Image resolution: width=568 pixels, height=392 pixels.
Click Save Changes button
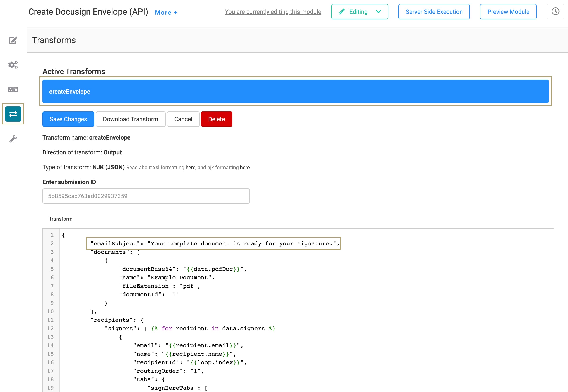(68, 119)
